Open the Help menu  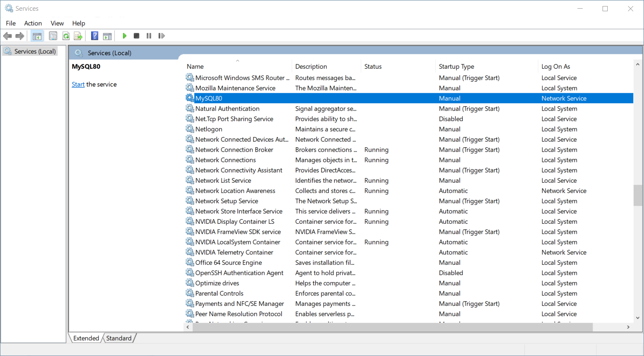pos(79,23)
